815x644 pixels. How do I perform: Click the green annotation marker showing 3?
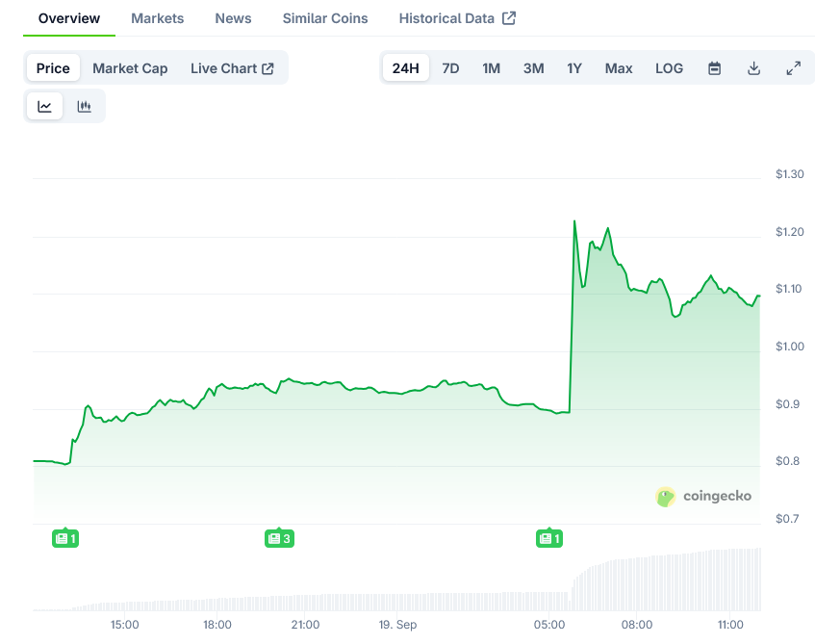click(x=279, y=538)
